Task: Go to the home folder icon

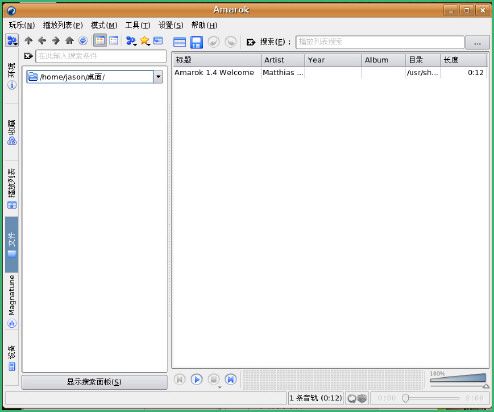Action: [69, 41]
